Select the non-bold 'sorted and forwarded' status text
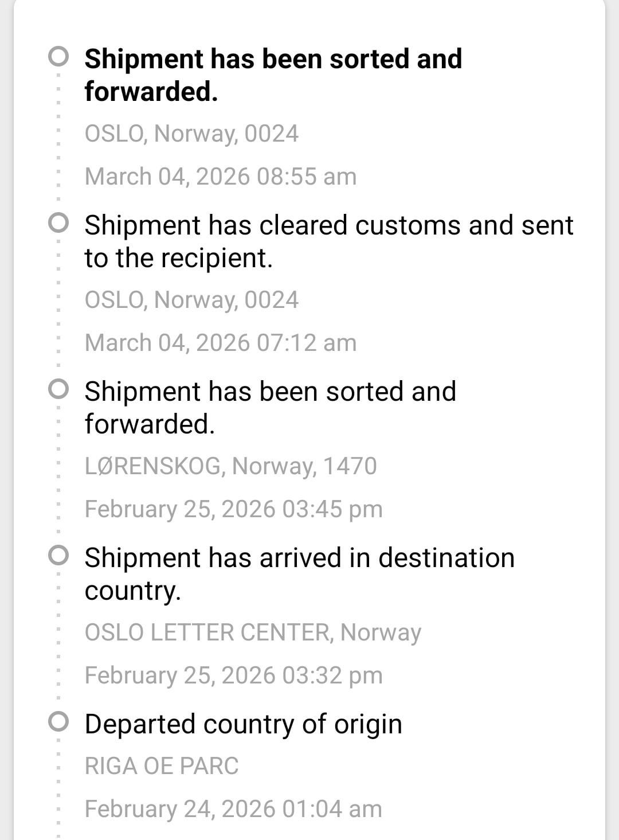Viewport: 619px width, 840px height. [x=270, y=408]
